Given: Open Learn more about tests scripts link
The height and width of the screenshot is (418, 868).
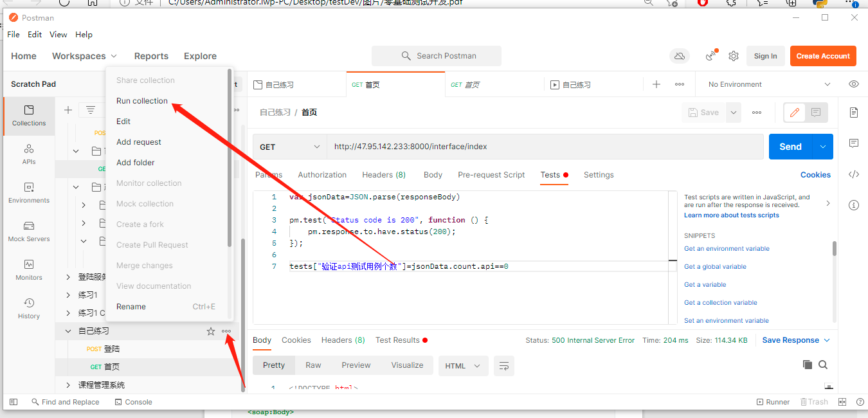Looking at the screenshot, I should tap(732, 215).
